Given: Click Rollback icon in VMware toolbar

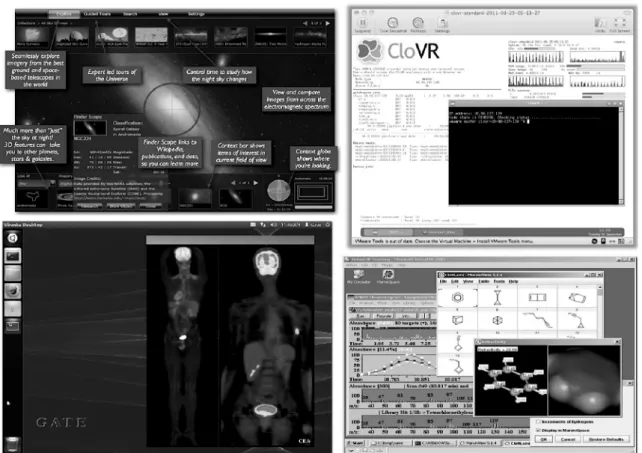Looking at the screenshot, I should (x=418, y=23).
